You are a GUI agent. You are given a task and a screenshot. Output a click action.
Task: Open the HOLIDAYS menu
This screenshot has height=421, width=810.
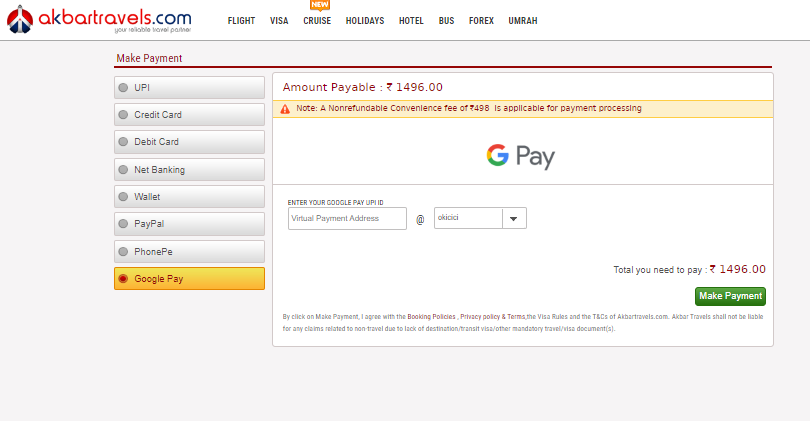tap(365, 21)
